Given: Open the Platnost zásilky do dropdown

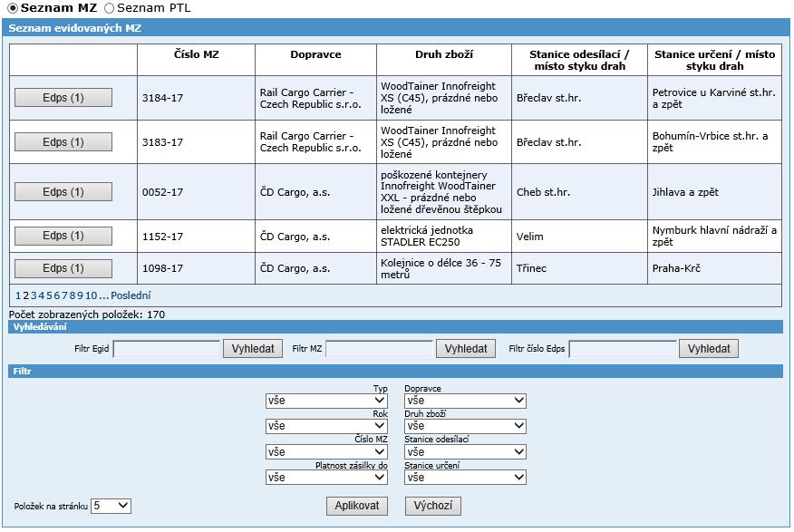Looking at the screenshot, I should (x=326, y=478).
